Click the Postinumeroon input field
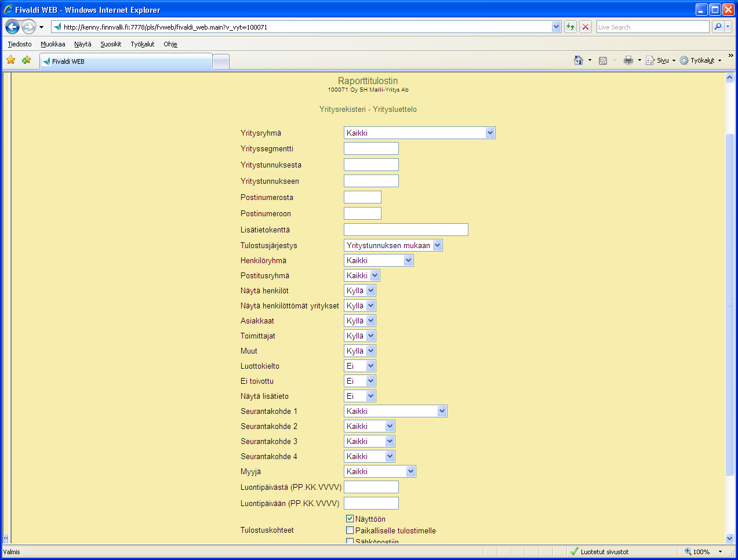This screenshot has height=560, width=738. [362, 213]
